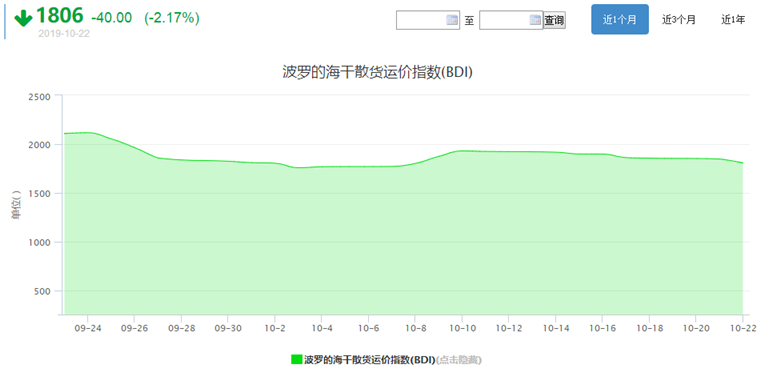The image size is (760, 368).
Task: Click the percentage (-2.17%)
Action: point(172,18)
